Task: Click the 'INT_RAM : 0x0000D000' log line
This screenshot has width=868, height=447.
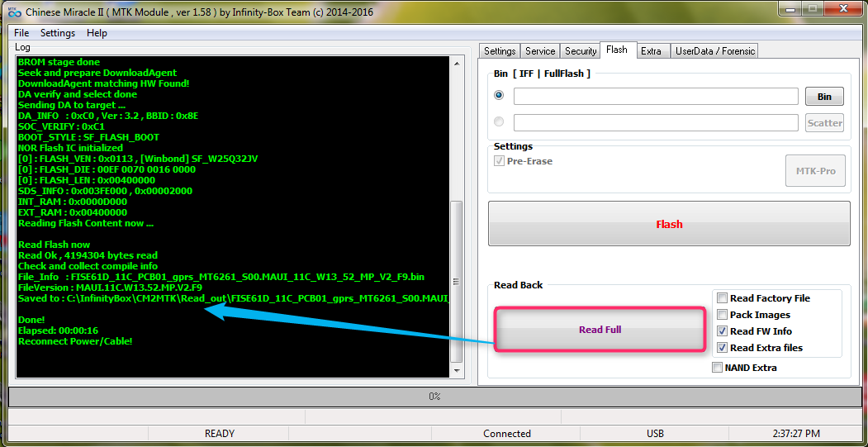Action: (x=73, y=202)
